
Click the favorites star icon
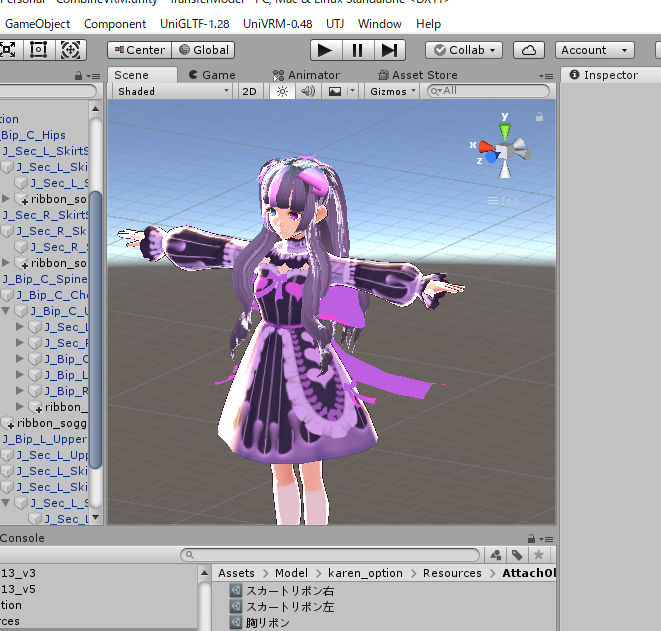539,555
